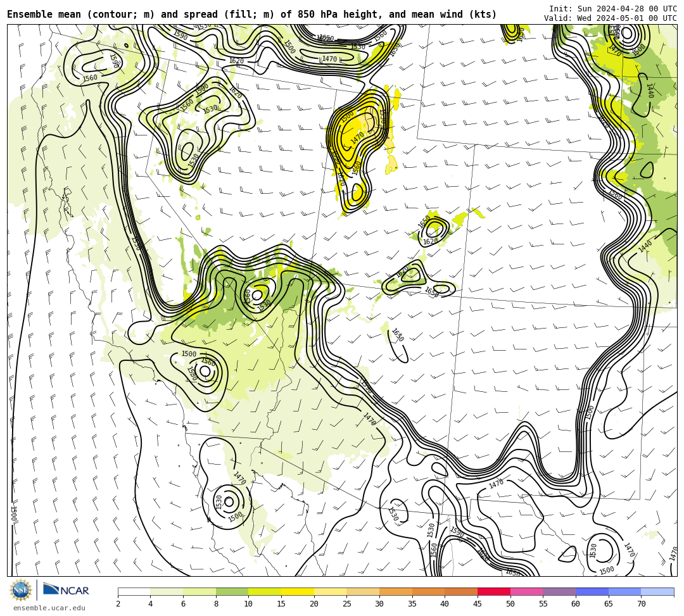The height and width of the screenshot is (616, 684).
Task: Click the colorbar tick label '50'
Action: point(510,604)
